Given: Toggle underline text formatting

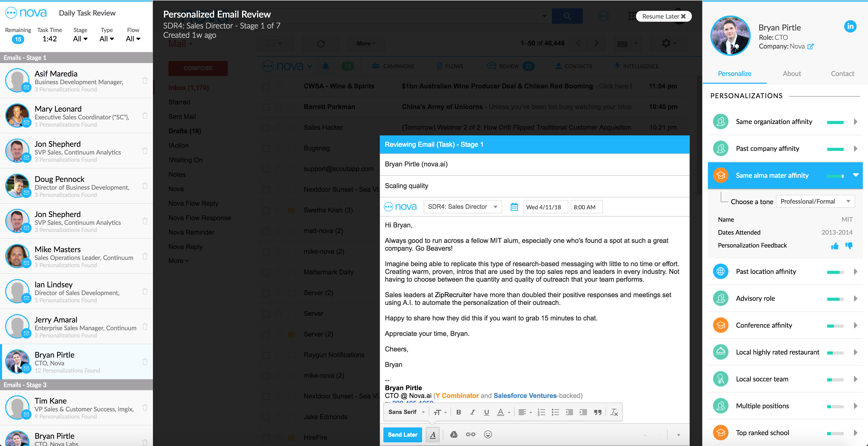Looking at the screenshot, I should pyautogui.click(x=486, y=412).
